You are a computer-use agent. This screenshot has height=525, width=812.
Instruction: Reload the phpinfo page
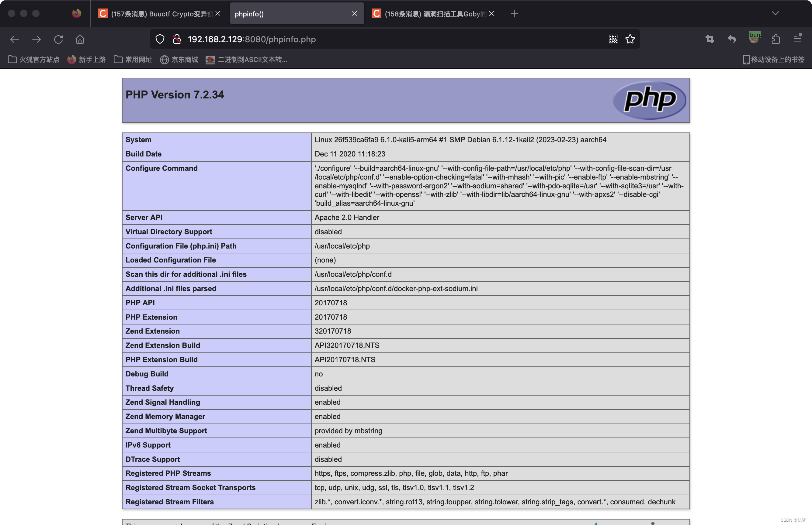tap(58, 39)
